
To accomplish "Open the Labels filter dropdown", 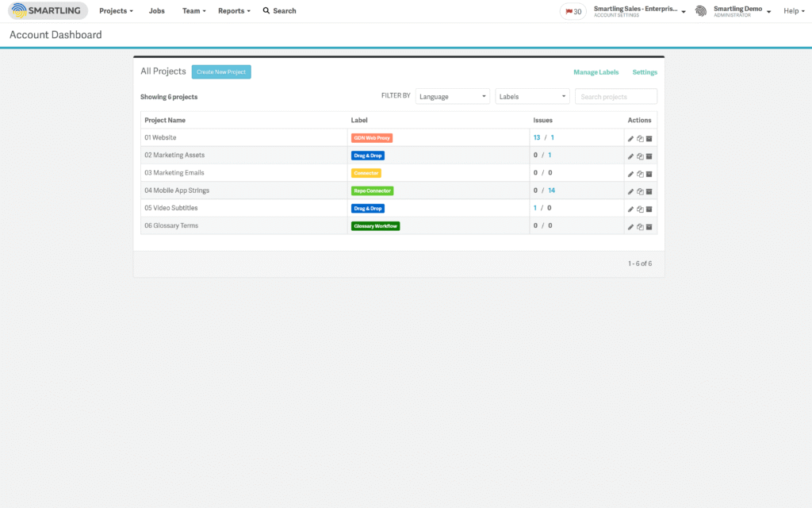I will click(x=532, y=95).
